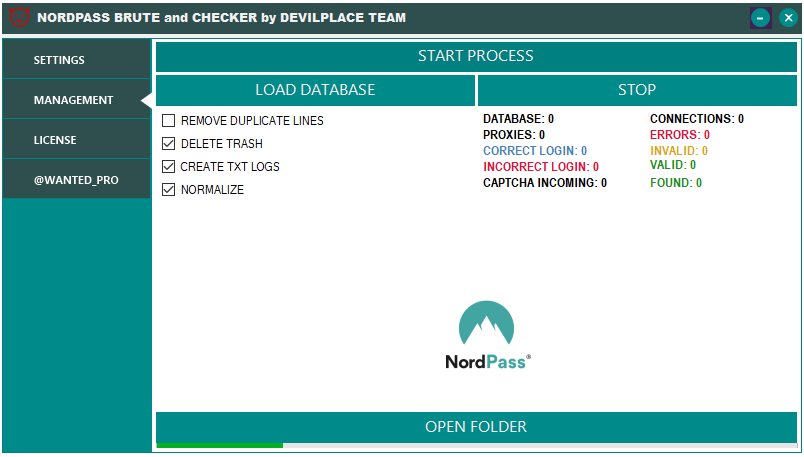Click the "PROXIES: 0" counter
The width and height of the screenshot is (804, 457).
point(514,135)
